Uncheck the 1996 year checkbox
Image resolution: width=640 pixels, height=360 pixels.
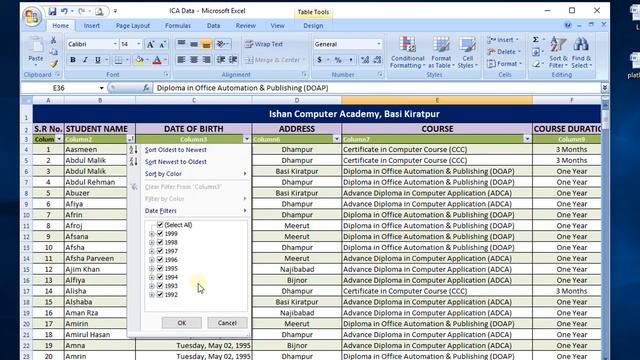[x=160, y=260]
